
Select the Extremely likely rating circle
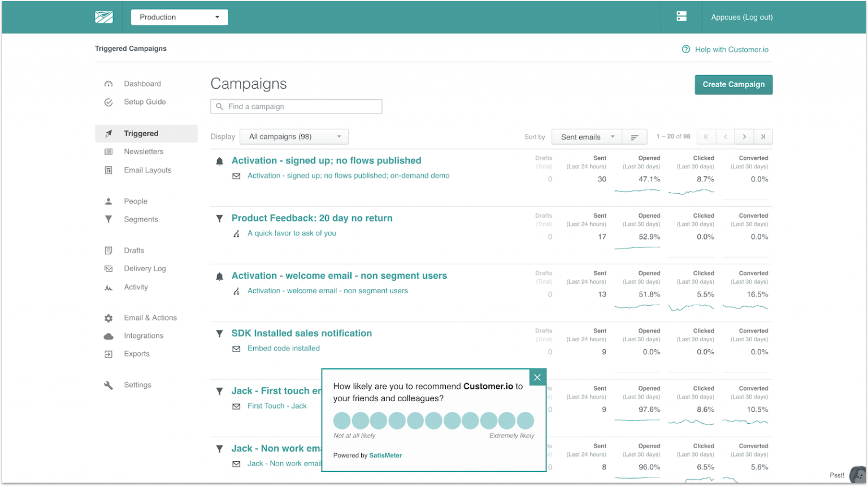click(526, 420)
